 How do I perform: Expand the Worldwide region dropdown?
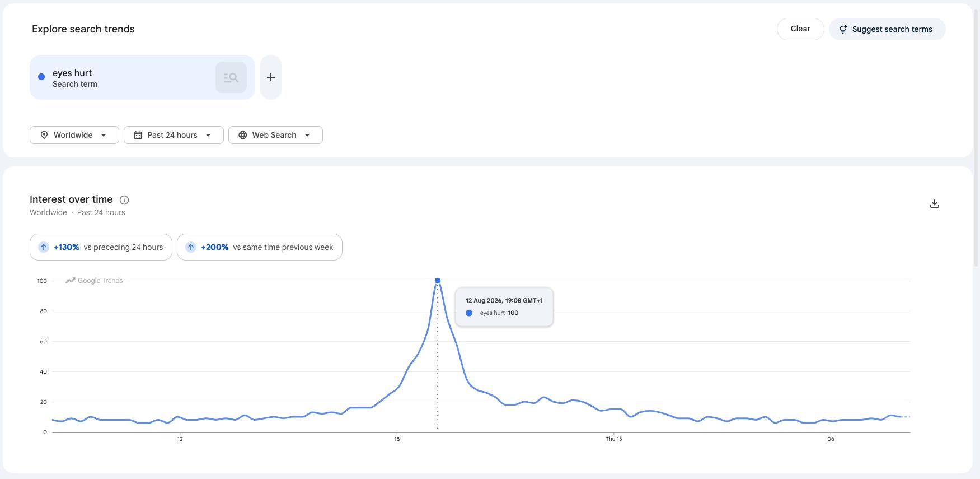tap(74, 135)
